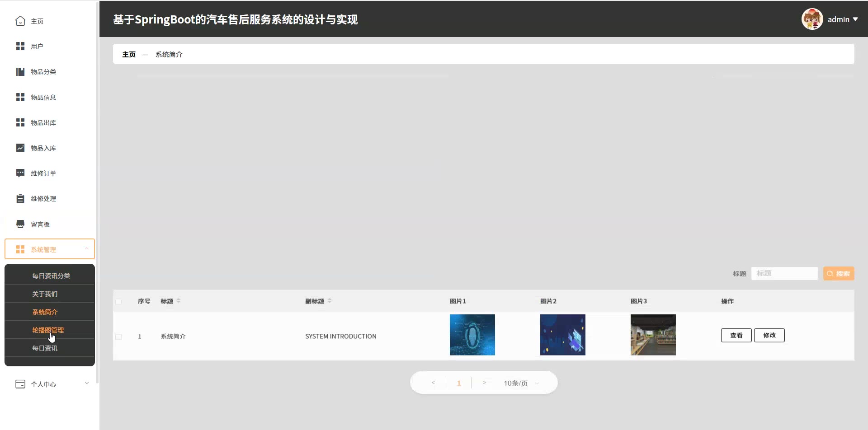Open the 留言板 sidebar menu
This screenshot has height=430, width=868.
coord(40,224)
